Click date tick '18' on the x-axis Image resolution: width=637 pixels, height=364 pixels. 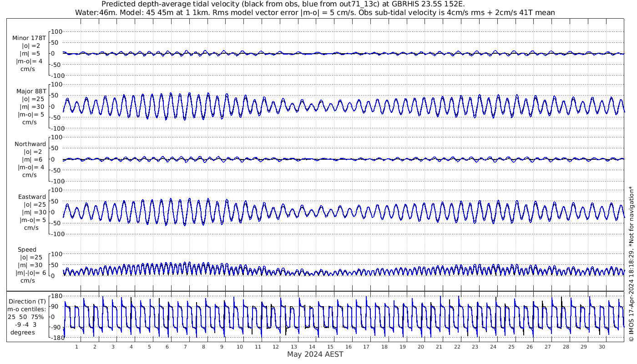click(x=384, y=347)
